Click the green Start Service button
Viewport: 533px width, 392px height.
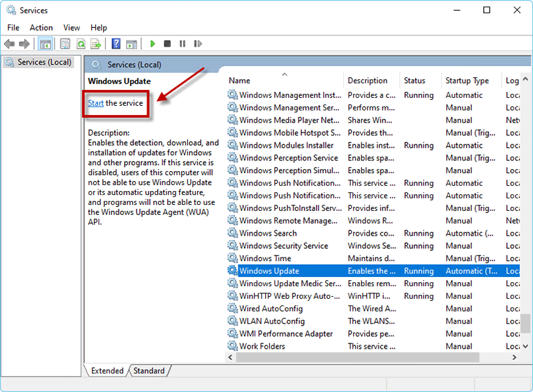[x=153, y=44]
